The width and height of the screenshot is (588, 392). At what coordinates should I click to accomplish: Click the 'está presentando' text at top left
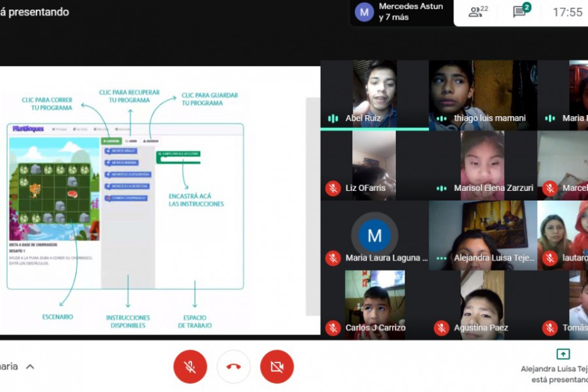35,12
